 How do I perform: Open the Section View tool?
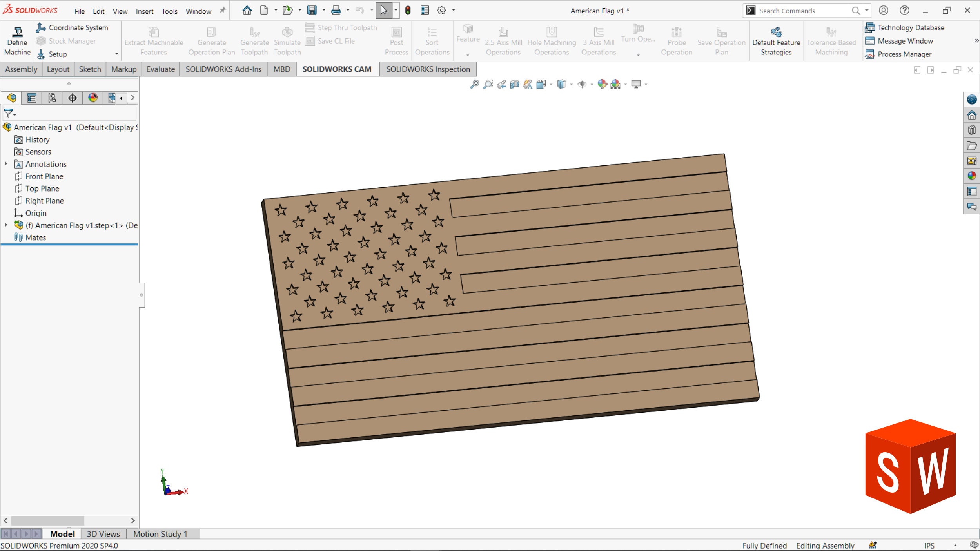[514, 84]
